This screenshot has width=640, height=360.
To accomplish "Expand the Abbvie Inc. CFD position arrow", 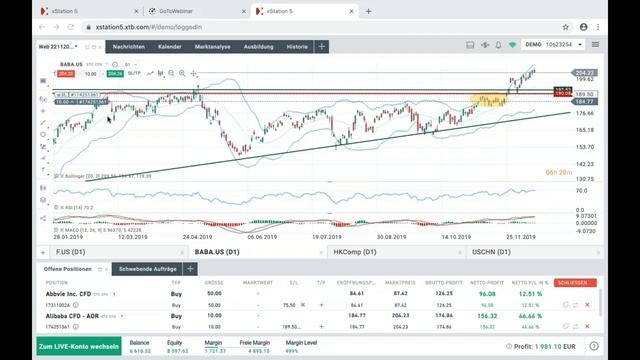I will point(114,294).
